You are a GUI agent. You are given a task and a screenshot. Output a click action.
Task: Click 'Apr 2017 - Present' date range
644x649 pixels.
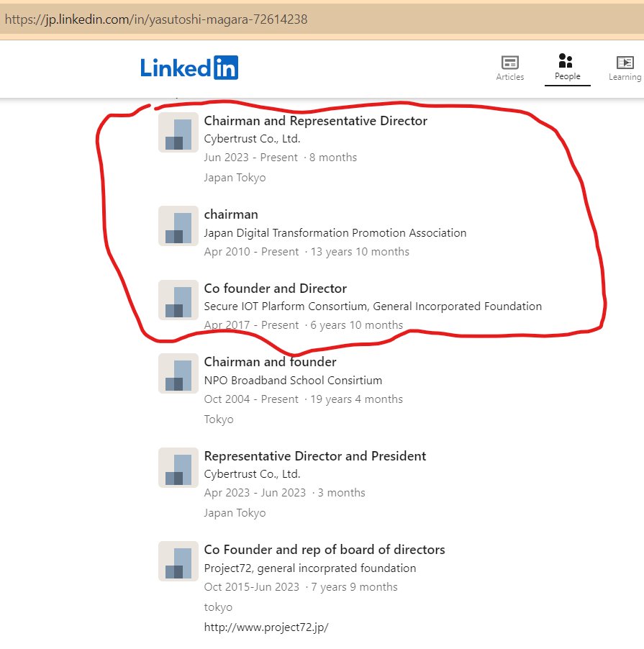pyautogui.click(x=251, y=325)
